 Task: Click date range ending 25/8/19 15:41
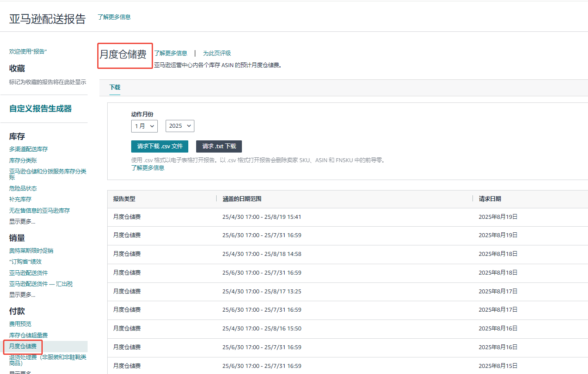(262, 217)
